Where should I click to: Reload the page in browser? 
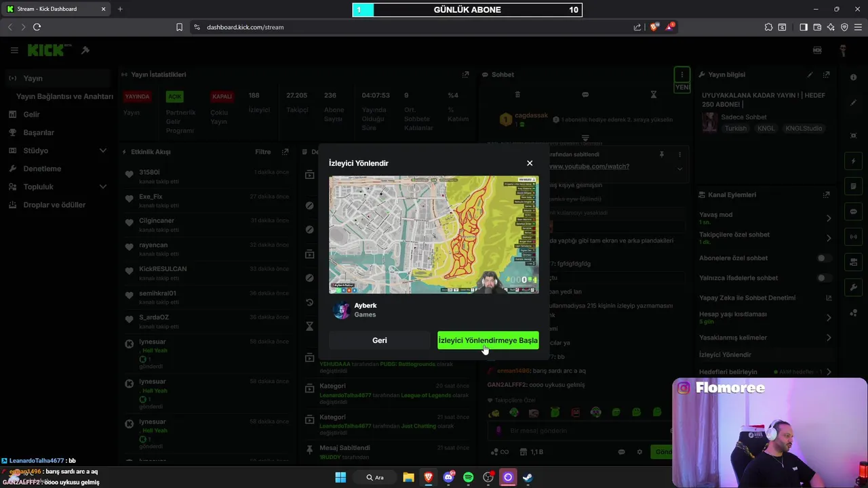point(37,27)
